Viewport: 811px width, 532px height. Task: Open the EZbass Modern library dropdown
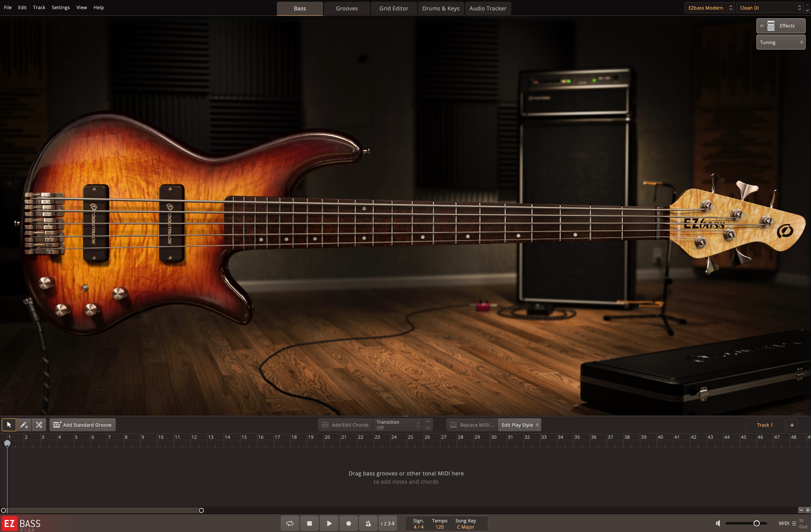[710, 8]
